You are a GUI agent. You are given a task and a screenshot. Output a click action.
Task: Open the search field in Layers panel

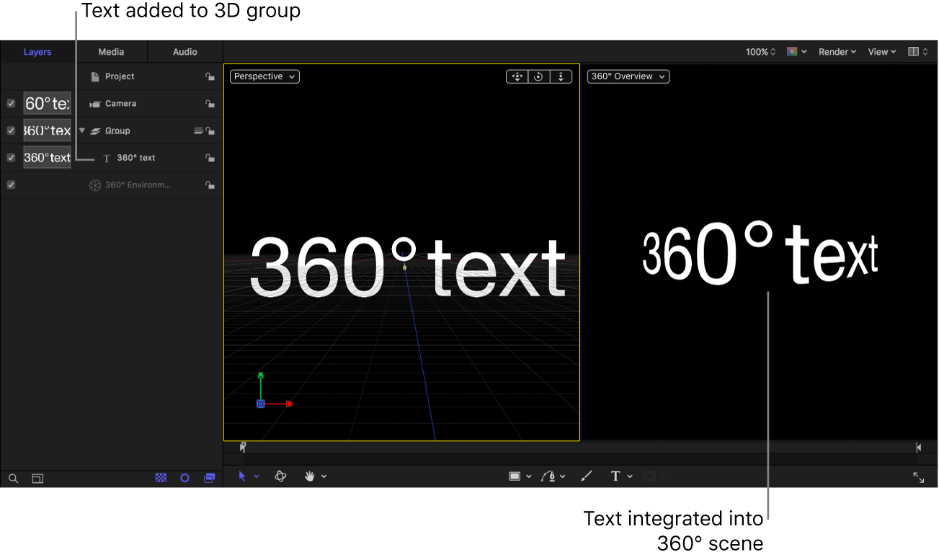[13, 478]
